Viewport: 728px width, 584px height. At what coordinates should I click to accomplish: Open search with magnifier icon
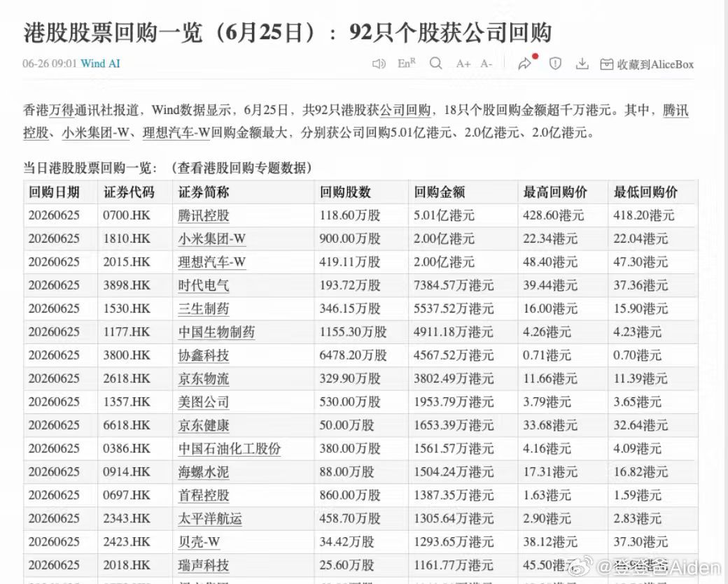pyautogui.click(x=435, y=63)
